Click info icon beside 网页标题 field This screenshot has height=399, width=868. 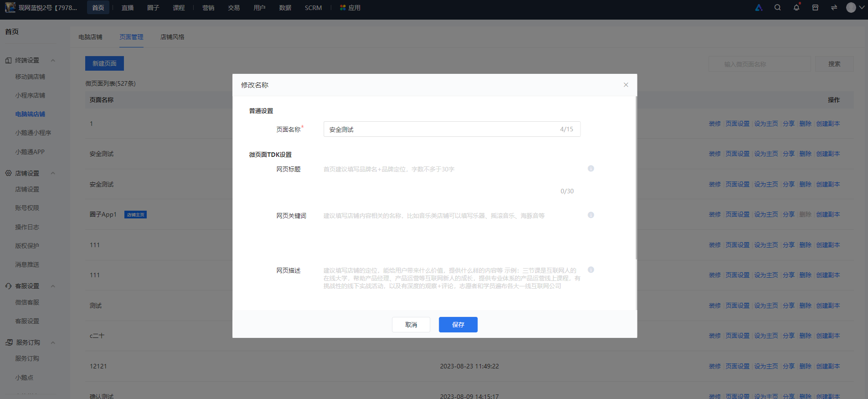(x=591, y=169)
